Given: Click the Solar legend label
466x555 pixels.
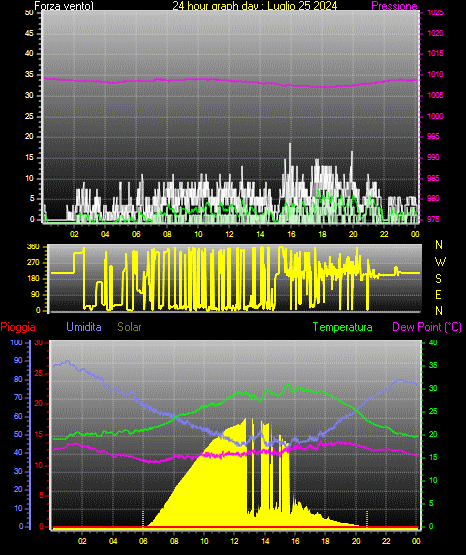Looking at the screenshot, I should (130, 327).
